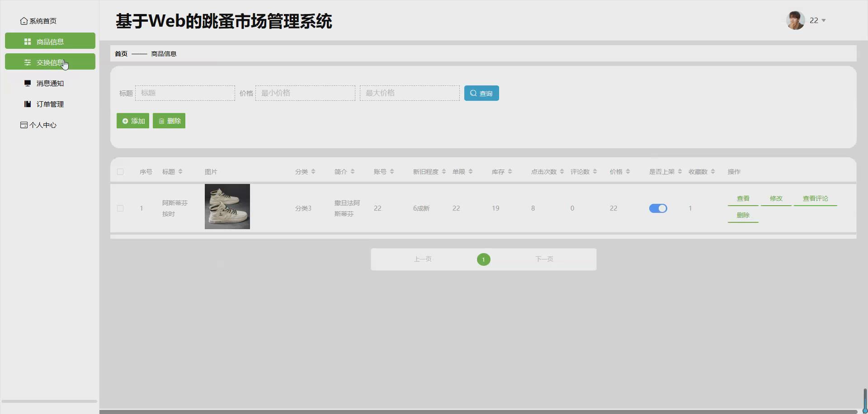Viewport: 868px width, 414px height.
Task: Check the select-all checkbox in table header
Action: click(120, 172)
